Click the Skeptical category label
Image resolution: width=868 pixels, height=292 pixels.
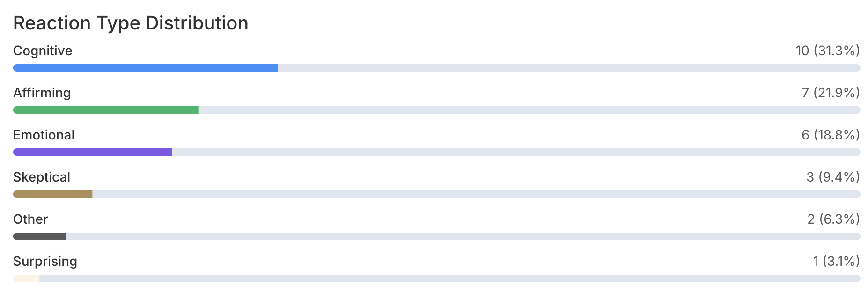tap(42, 177)
